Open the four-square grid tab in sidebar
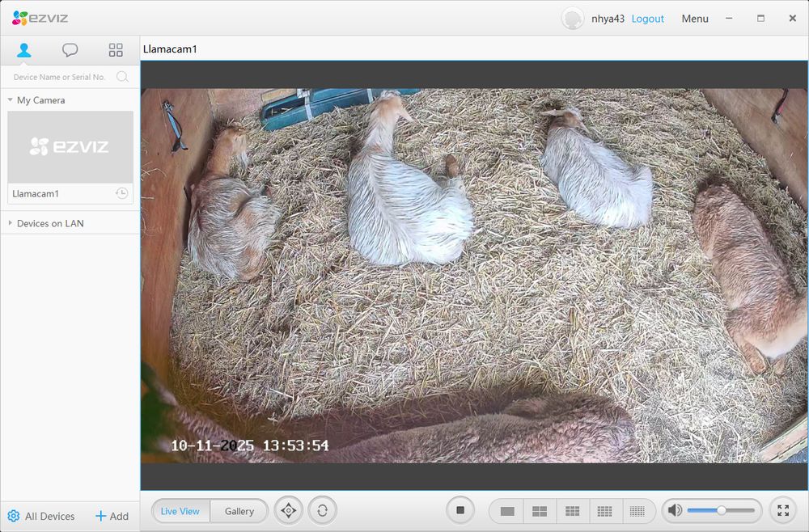Viewport: 809px width, 532px height. (x=116, y=50)
